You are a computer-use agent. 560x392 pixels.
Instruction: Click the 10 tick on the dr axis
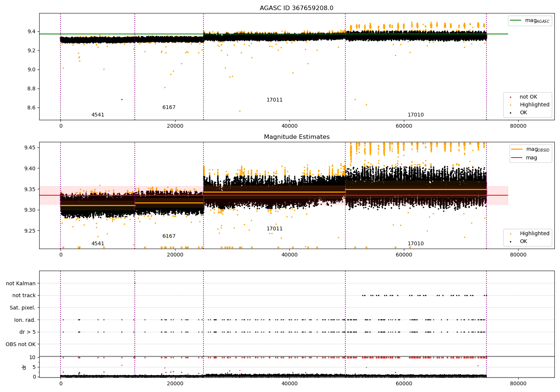32,358
